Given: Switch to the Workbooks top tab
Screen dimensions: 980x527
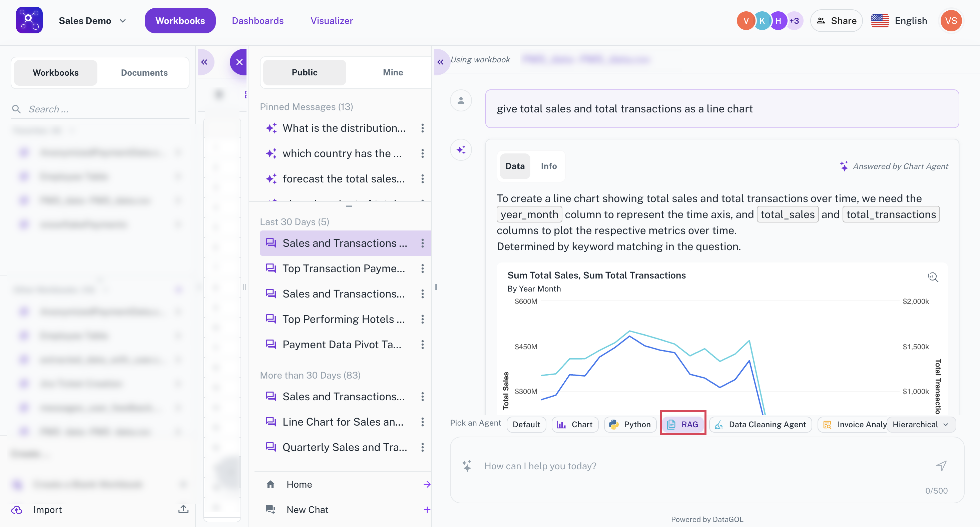Looking at the screenshot, I should (180, 21).
